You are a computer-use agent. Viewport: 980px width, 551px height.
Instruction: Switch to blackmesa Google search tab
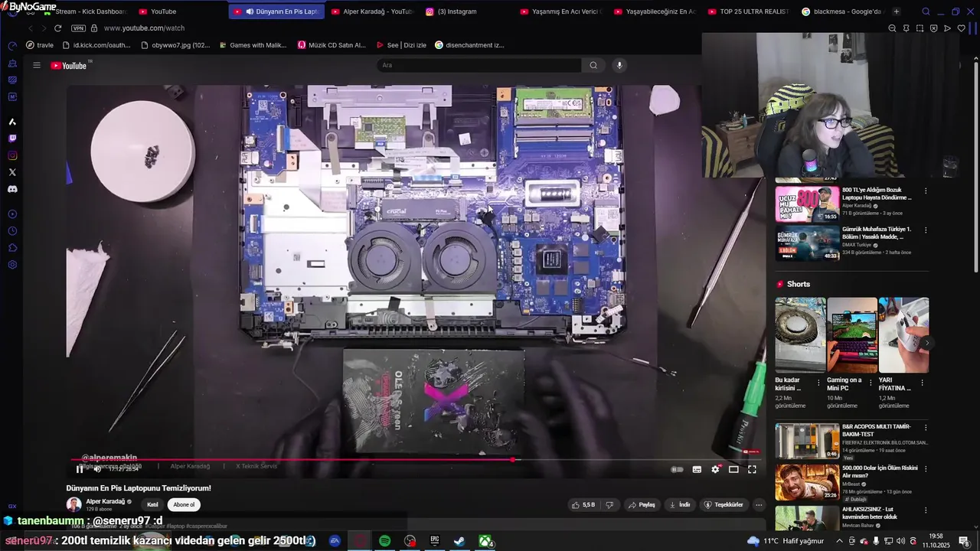842,11
